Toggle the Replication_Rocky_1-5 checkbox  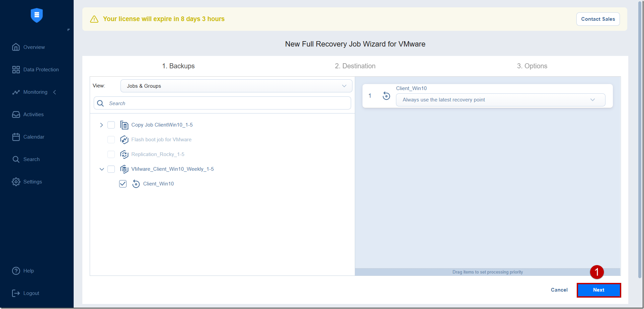[x=111, y=154]
